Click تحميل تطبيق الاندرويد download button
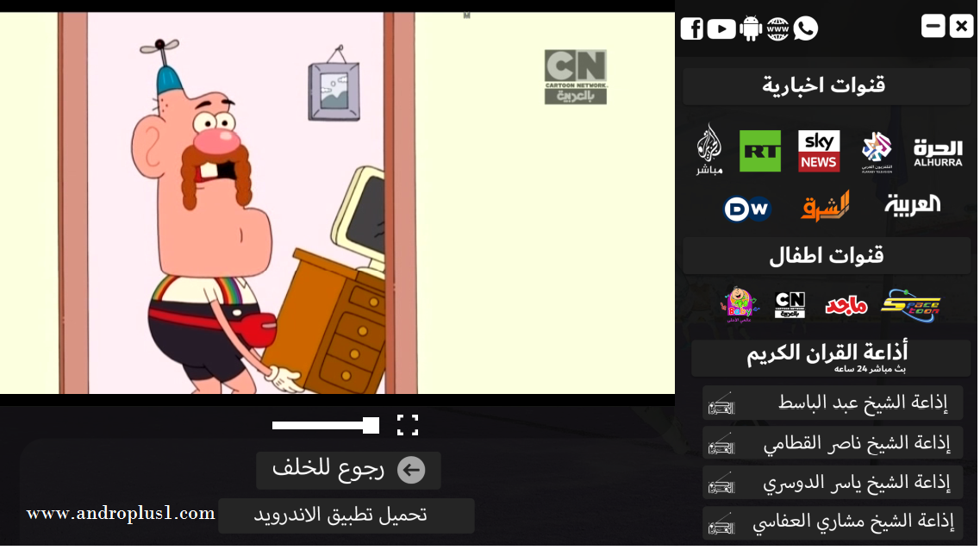 [x=346, y=516]
